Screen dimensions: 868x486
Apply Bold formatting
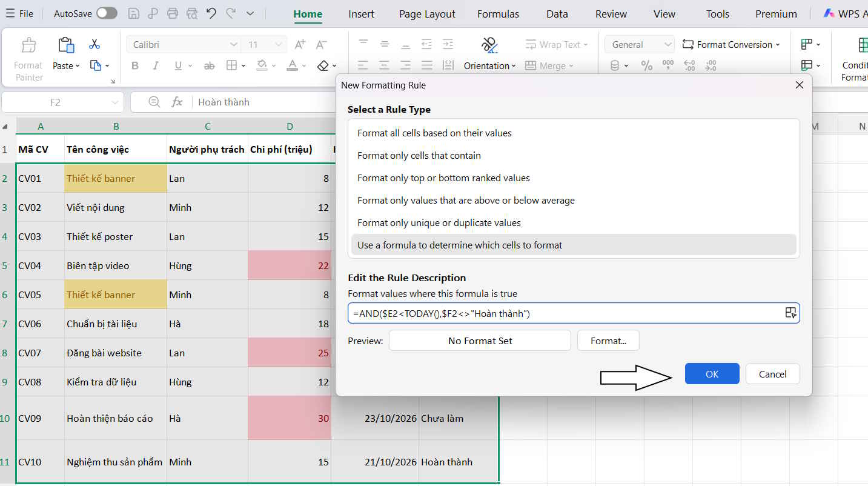point(135,66)
